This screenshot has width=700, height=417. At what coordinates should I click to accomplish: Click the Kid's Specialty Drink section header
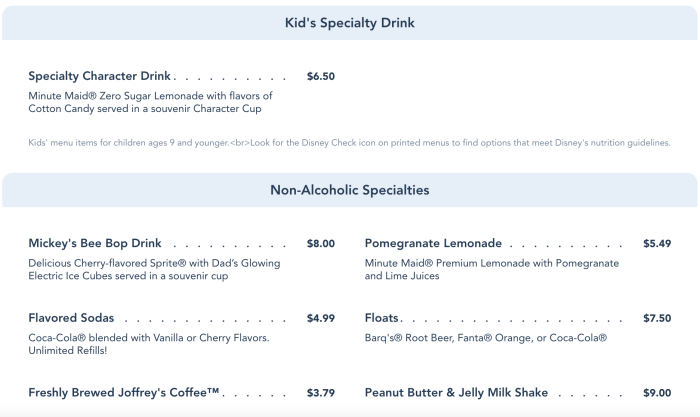350,22
